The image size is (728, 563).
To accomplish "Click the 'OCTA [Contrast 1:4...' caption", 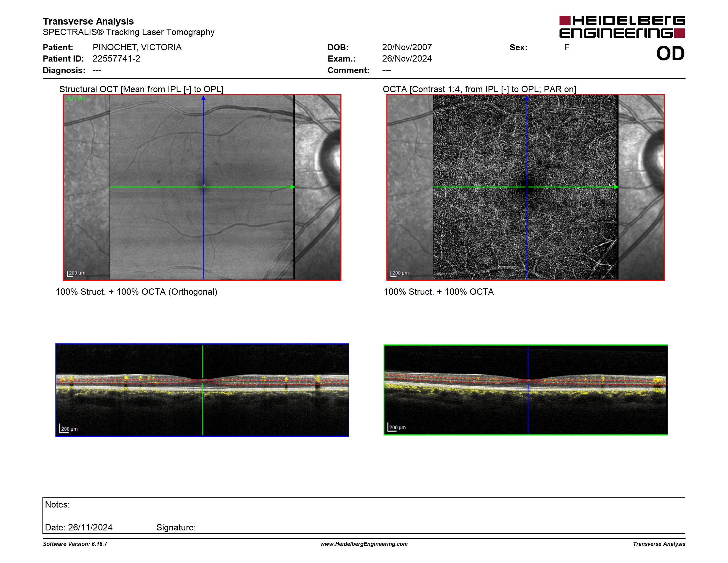I will [479, 89].
